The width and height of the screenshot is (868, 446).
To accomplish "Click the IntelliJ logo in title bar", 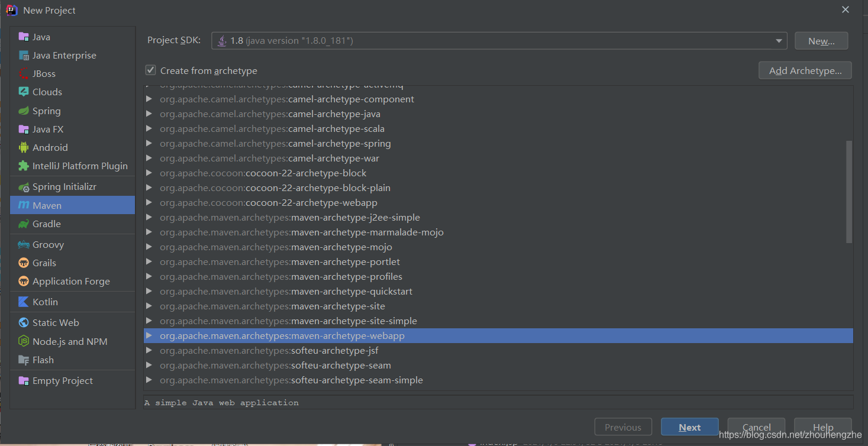I will coord(12,10).
